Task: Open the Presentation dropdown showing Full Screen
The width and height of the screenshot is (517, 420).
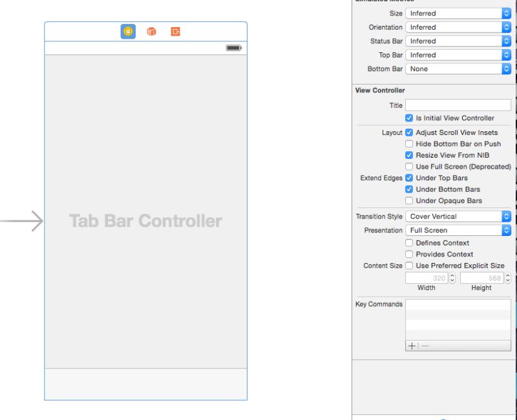Action: coord(458,230)
